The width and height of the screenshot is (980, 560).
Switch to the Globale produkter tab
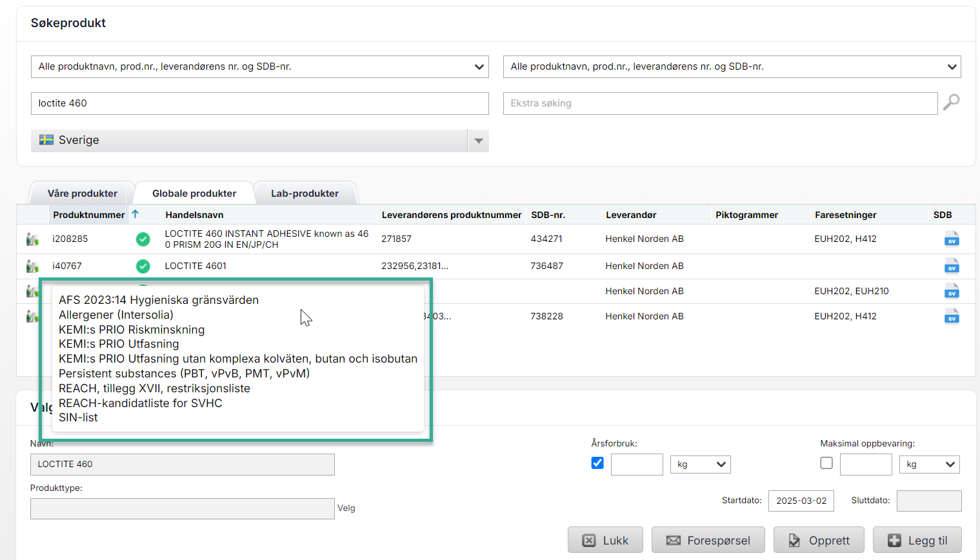[194, 194]
